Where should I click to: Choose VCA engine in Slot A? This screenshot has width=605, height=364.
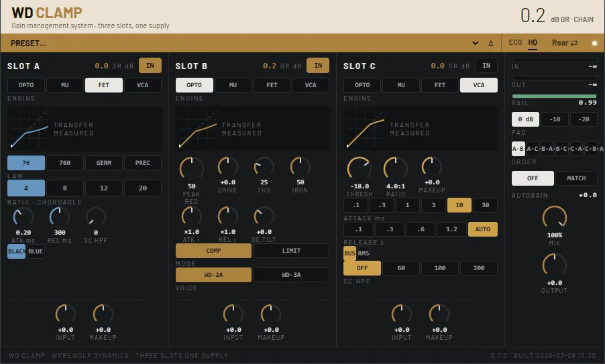click(x=143, y=85)
